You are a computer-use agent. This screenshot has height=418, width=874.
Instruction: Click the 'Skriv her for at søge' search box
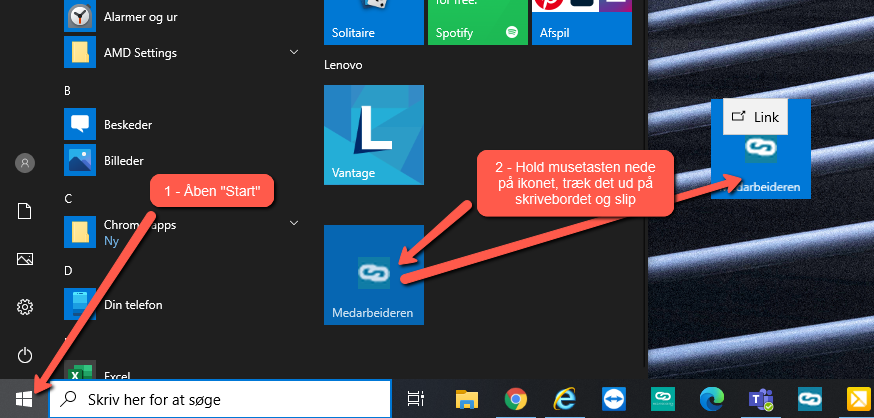220,399
